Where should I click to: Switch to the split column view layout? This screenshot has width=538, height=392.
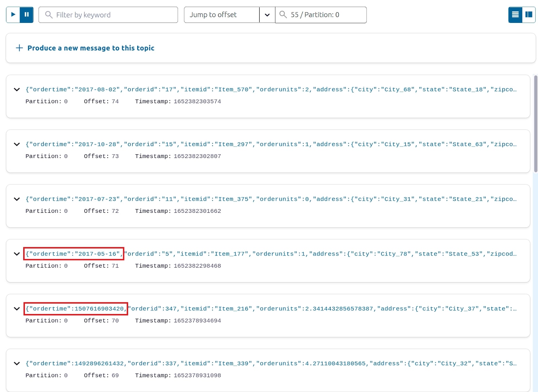[x=529, y=15]
